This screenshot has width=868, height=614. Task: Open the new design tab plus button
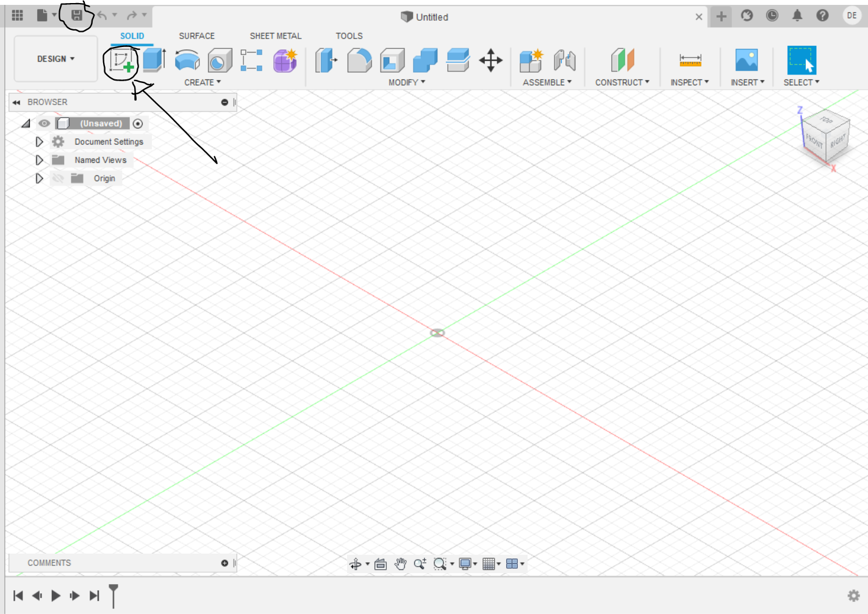[722, 16]
